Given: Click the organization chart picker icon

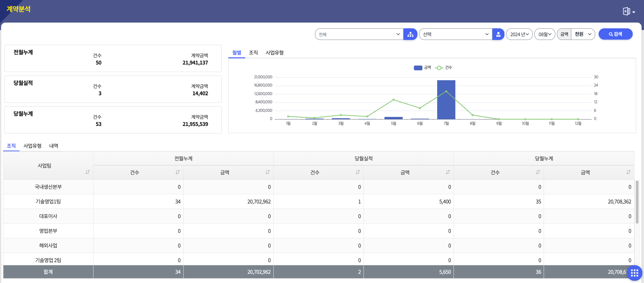Looking at the screenshot, I should coord(410,34).
